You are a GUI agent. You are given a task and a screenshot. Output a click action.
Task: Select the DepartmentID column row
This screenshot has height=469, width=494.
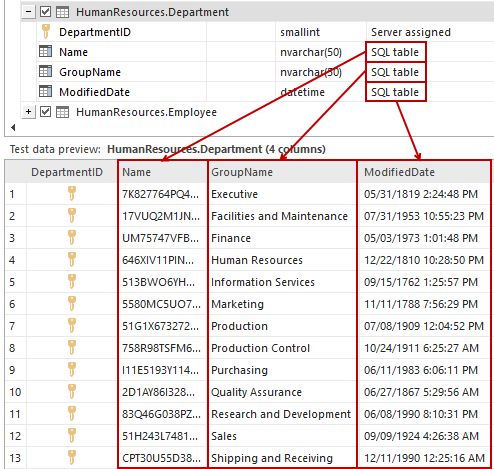(x=265, y=32)
